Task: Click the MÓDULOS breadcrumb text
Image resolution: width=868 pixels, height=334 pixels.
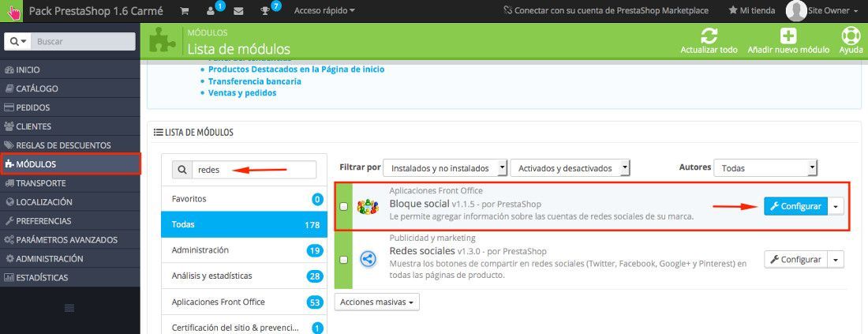Action: (x=208, y=33)
